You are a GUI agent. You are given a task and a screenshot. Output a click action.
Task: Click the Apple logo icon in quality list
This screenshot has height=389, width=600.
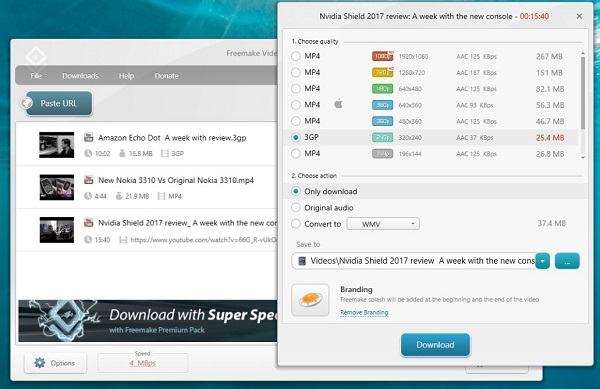pos(338,104)
